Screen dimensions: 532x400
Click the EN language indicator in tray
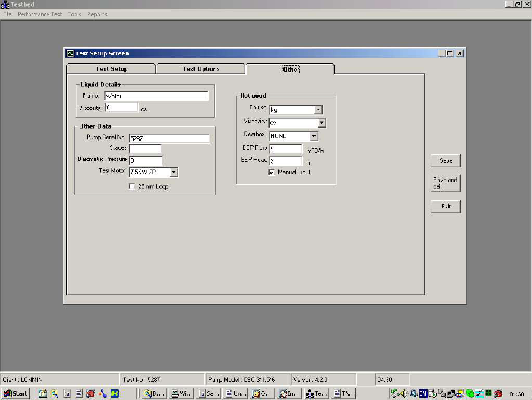coord(423,393)
